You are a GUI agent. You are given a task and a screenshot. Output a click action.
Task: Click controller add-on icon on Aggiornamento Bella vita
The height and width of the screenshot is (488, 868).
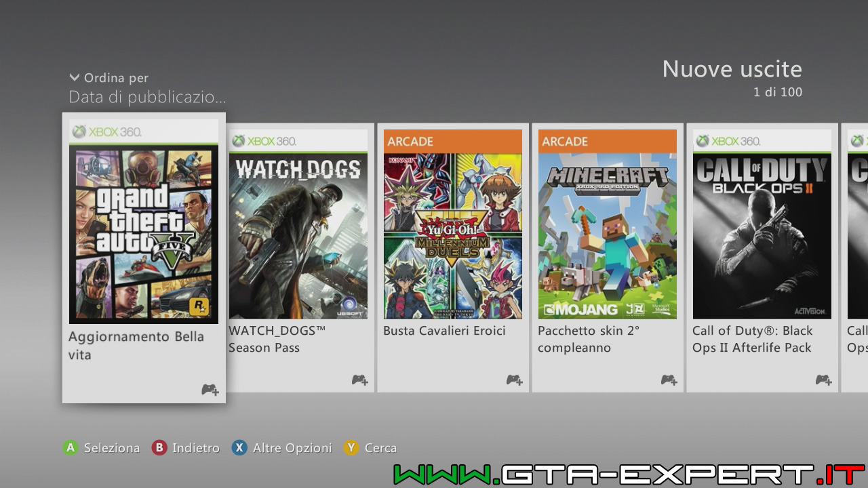[210, 390]
